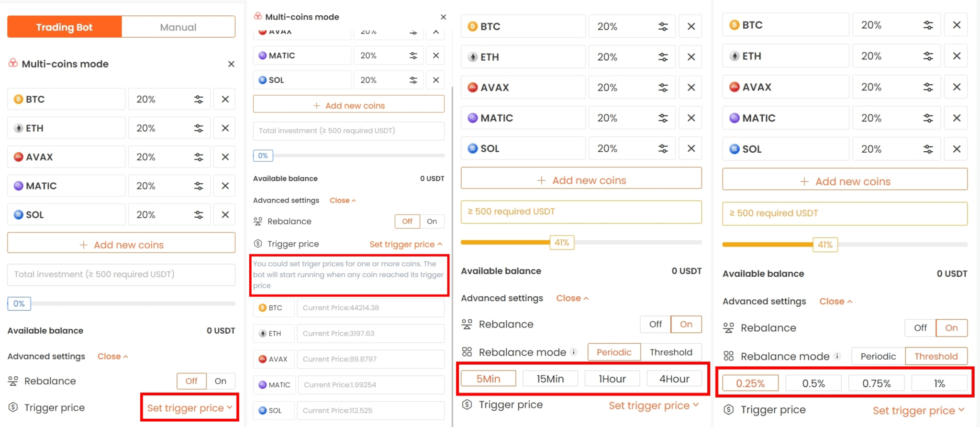Image resolution: width=980 pixels, height=427 pixels.
Task: Click the Trigger price icon
Action: click(x=14, y=407)
